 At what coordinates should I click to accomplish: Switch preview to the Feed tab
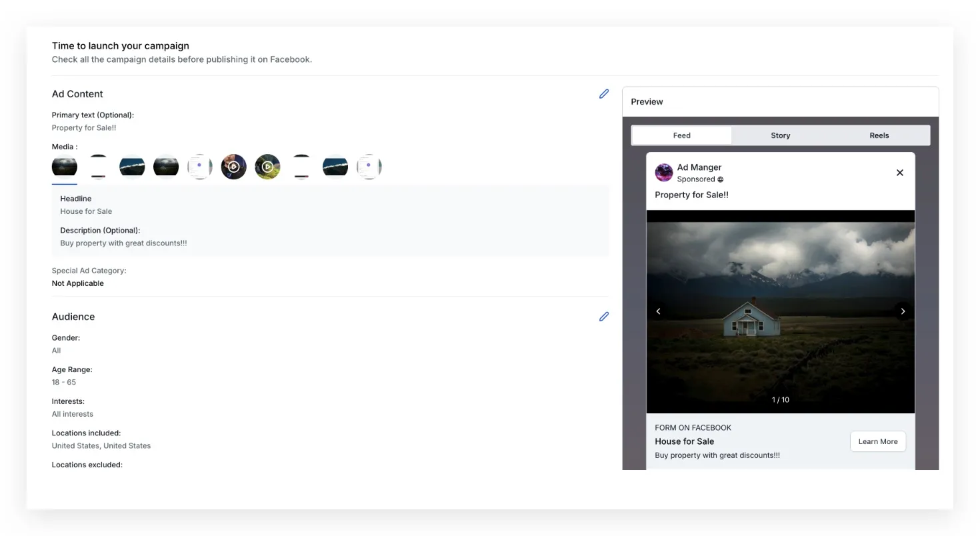[x=681, y=135]
